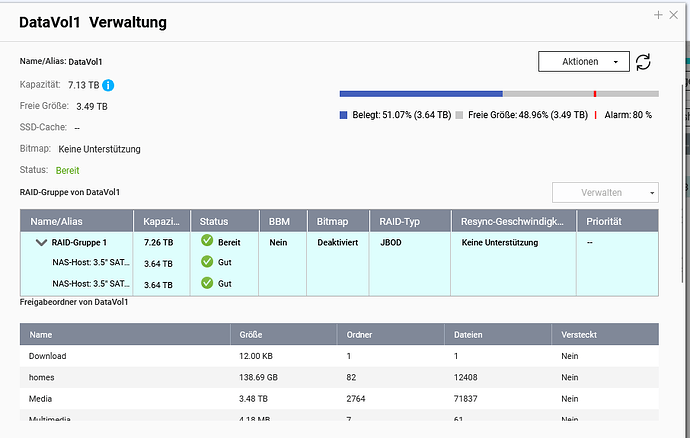
Task: Click the refresh icon next to Aktionen
Action: point(644,62)
